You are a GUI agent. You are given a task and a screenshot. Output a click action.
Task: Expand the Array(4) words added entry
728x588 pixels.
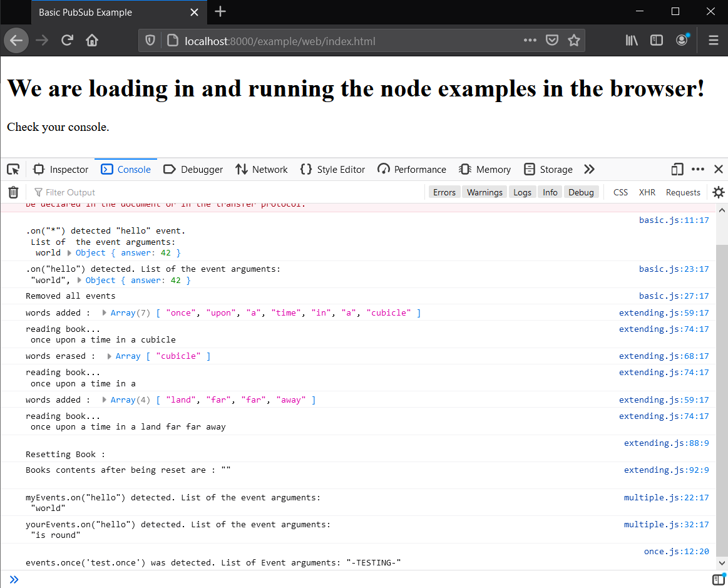pos(105,400)
